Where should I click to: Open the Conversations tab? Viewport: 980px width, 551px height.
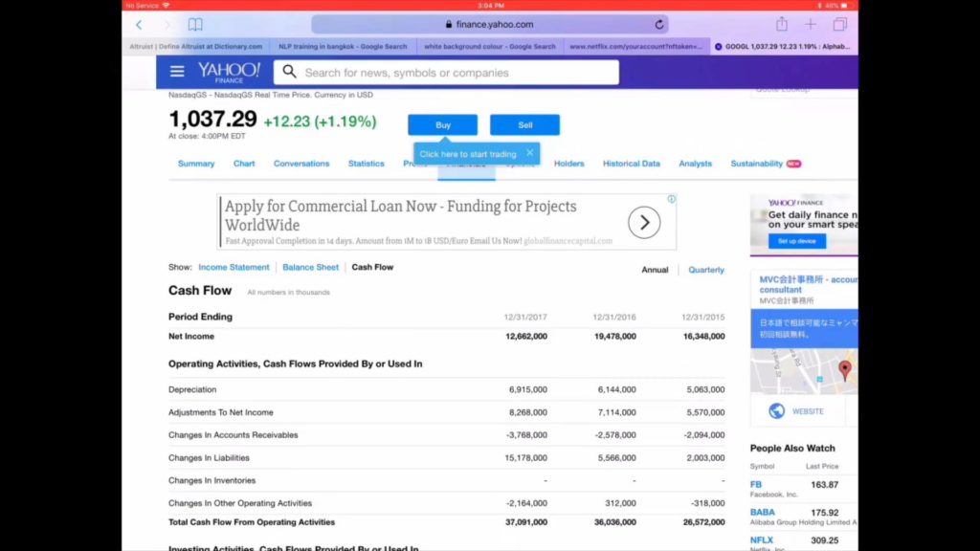click(301, 164)
